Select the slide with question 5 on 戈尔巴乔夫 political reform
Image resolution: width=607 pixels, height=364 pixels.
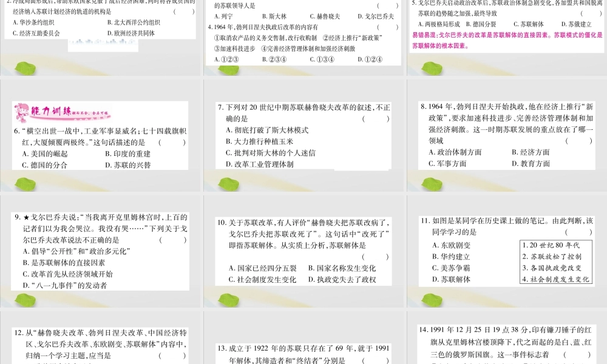pyautogui.click(x=507, y=38)
